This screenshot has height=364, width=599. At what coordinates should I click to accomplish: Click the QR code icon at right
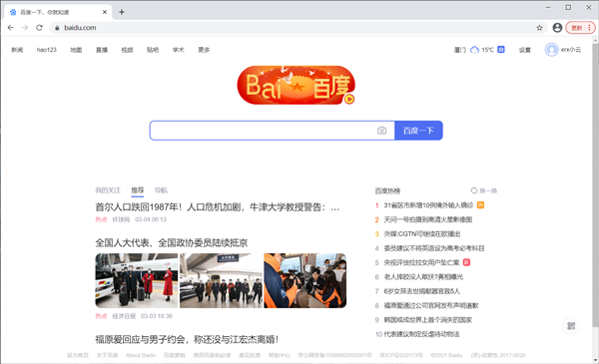click(x=571, y=326)
